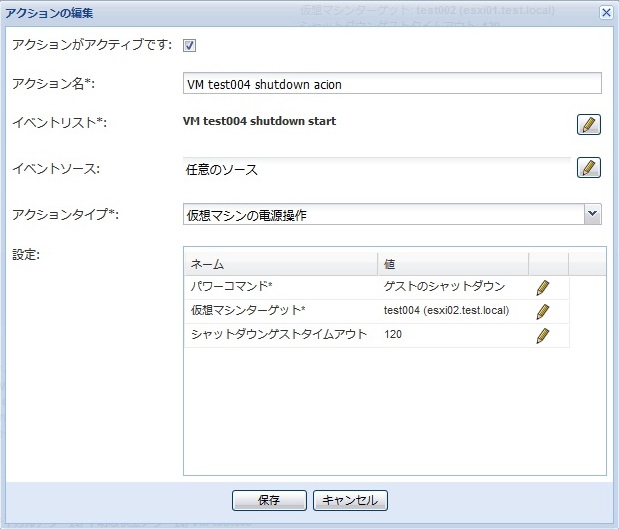Edit the パワーコマンド setting via pencil icon

pos(543,287)
